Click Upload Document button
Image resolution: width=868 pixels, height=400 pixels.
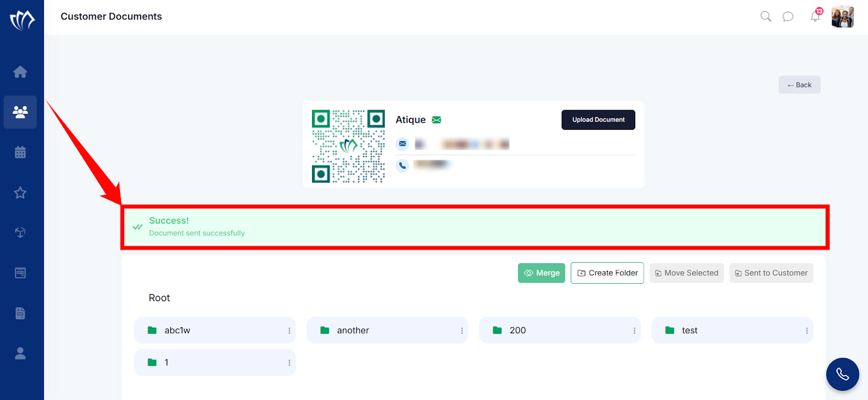coord(598,120)
